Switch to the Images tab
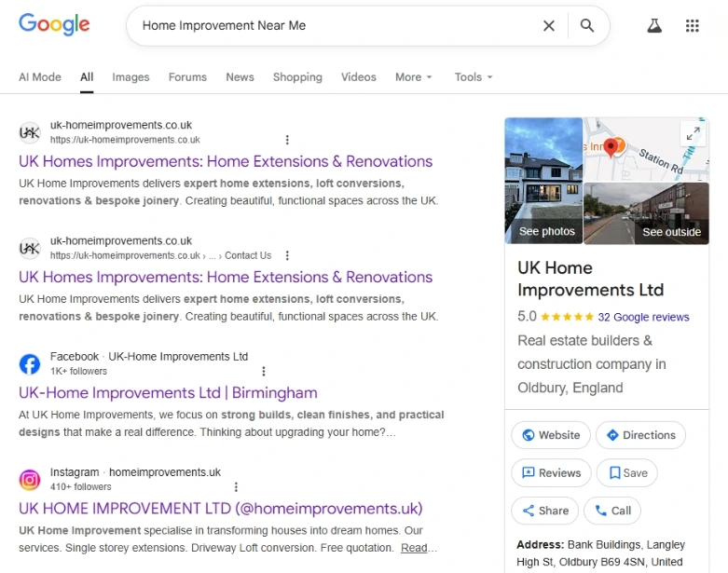The height and width of the screenshot is (573, 728). [130, 77]
